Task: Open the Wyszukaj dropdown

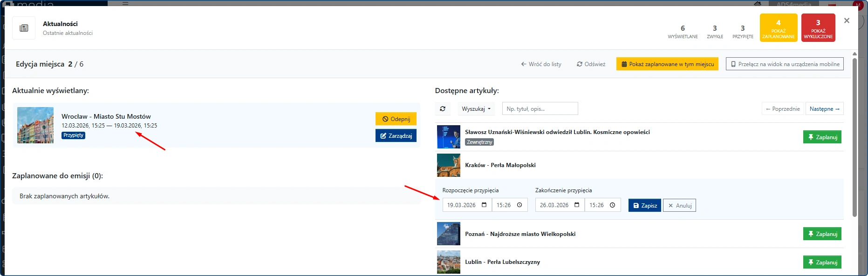Action: [476, 109]
